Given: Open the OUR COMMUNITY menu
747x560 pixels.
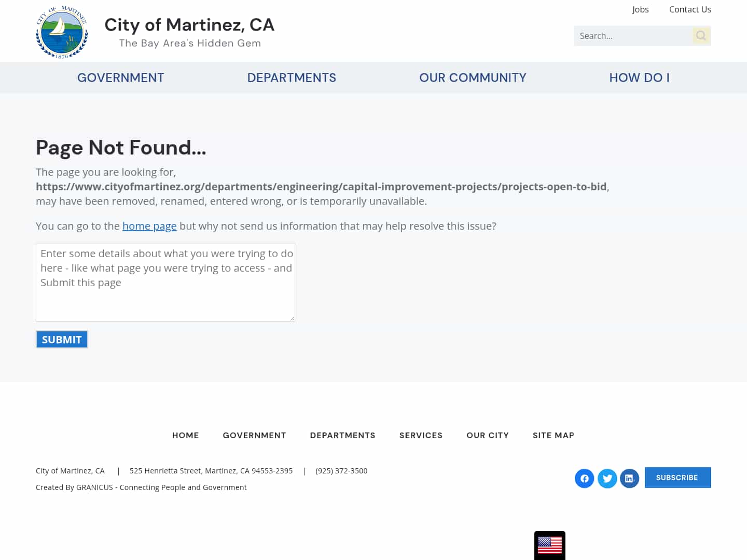Looking at the screenshot, I should tap(473, 77).
